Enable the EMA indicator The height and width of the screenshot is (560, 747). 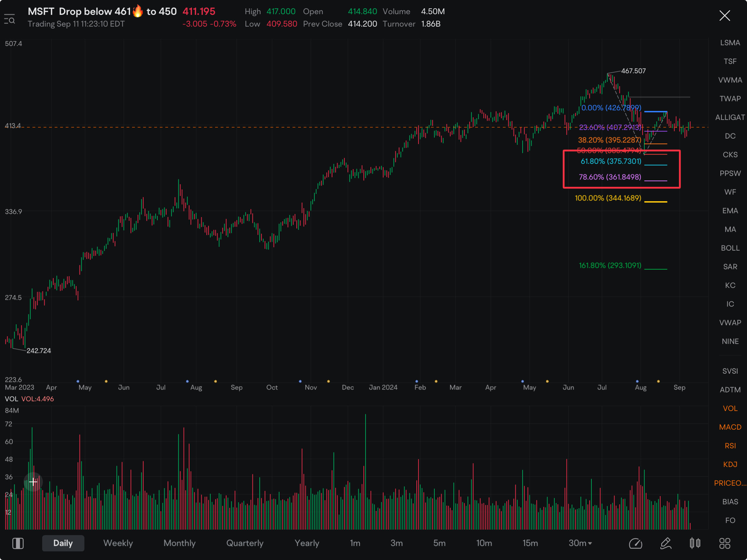point(730,211)
